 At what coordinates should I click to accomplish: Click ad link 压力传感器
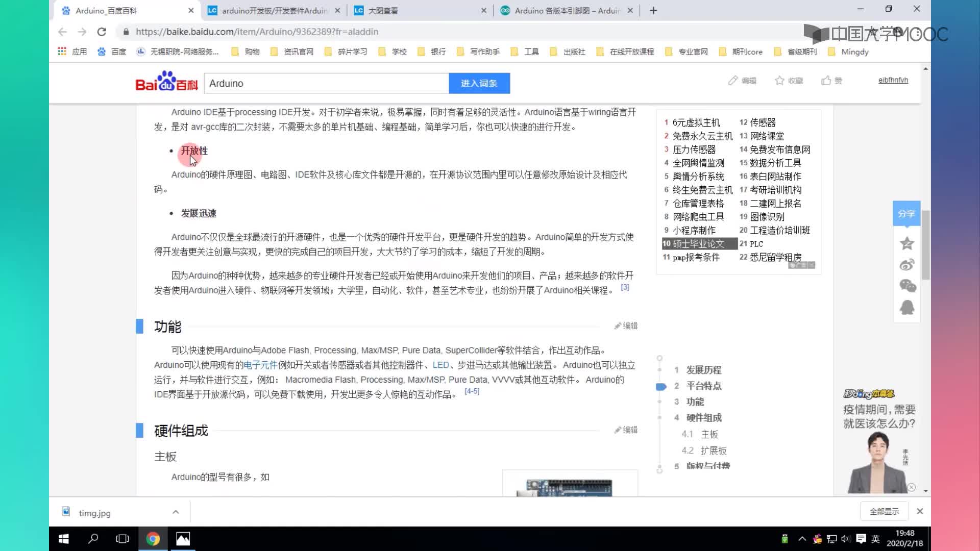point(694,149)
